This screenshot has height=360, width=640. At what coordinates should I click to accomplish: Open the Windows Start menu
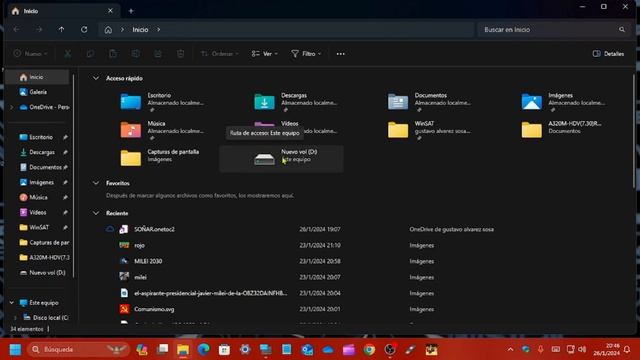tap(15, 349)
